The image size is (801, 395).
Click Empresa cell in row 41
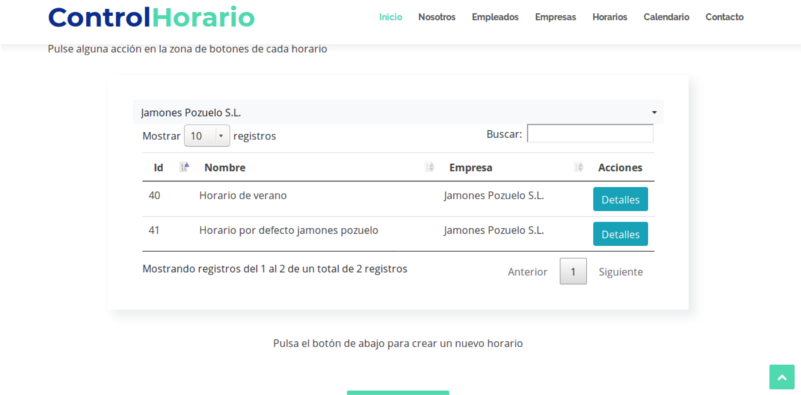click(494, 230)
